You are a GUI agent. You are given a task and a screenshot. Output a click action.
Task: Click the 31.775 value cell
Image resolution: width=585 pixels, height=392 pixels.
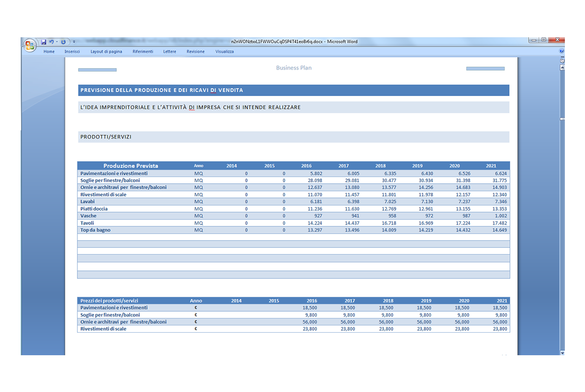(500, 180)
